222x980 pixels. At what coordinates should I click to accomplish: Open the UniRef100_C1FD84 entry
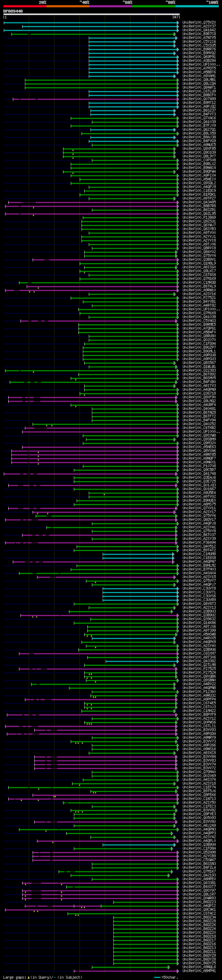(x=199, y=848)
